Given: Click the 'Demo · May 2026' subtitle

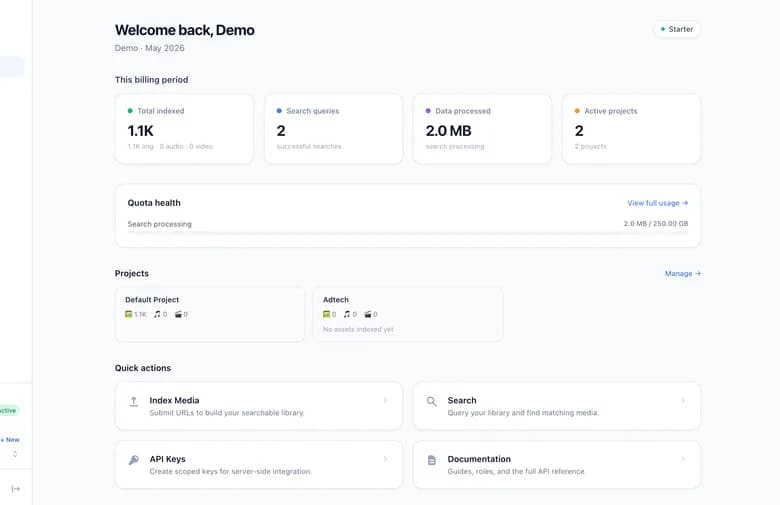Looking at the screenshot, I should click(150, 48).
